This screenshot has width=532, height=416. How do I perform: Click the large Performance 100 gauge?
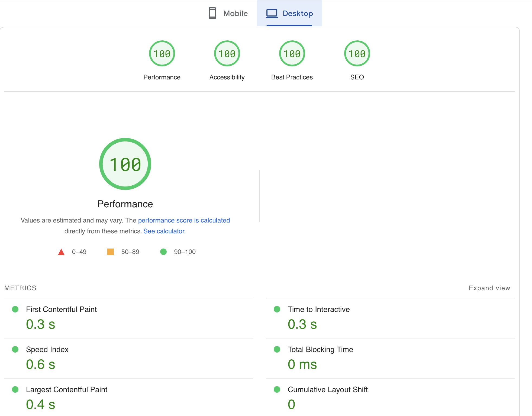click(125, 164)
